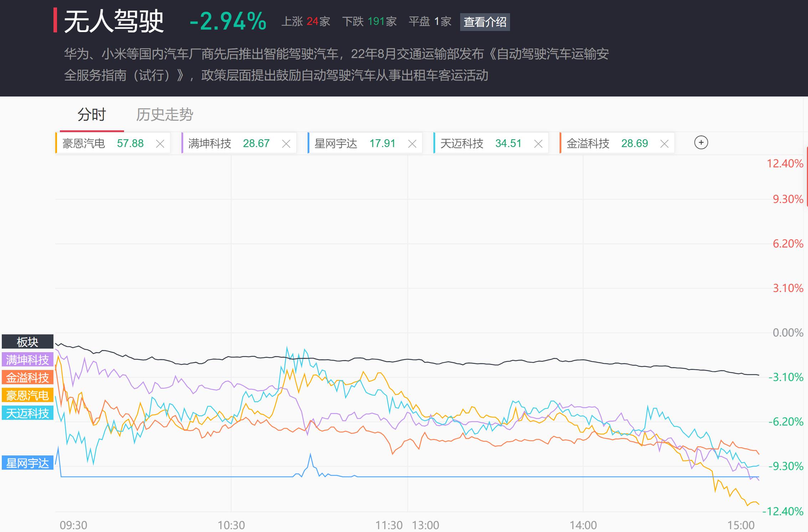Viewport: 808px width, 532px height.
Task: Toggle the 板块 line legend label
Action: click(27, 342)
